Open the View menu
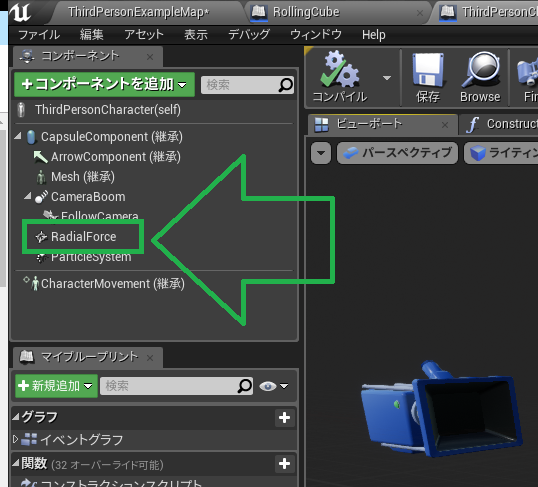Screen dimensions: 538x487 coord(196,35)
